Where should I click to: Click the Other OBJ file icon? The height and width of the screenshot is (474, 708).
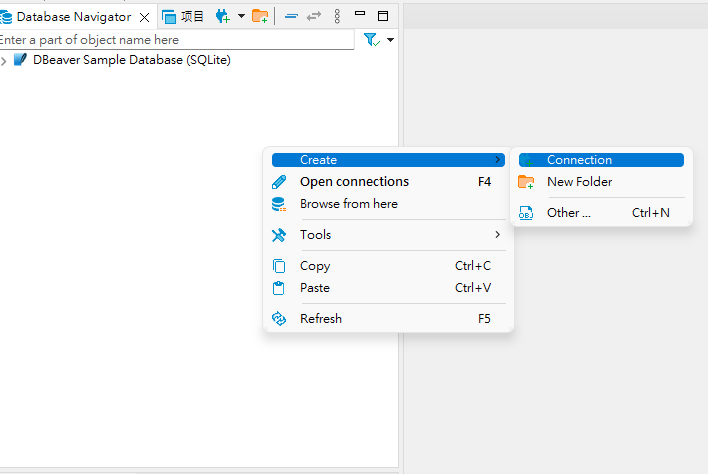pyautogui.click(x=526, y=213)
